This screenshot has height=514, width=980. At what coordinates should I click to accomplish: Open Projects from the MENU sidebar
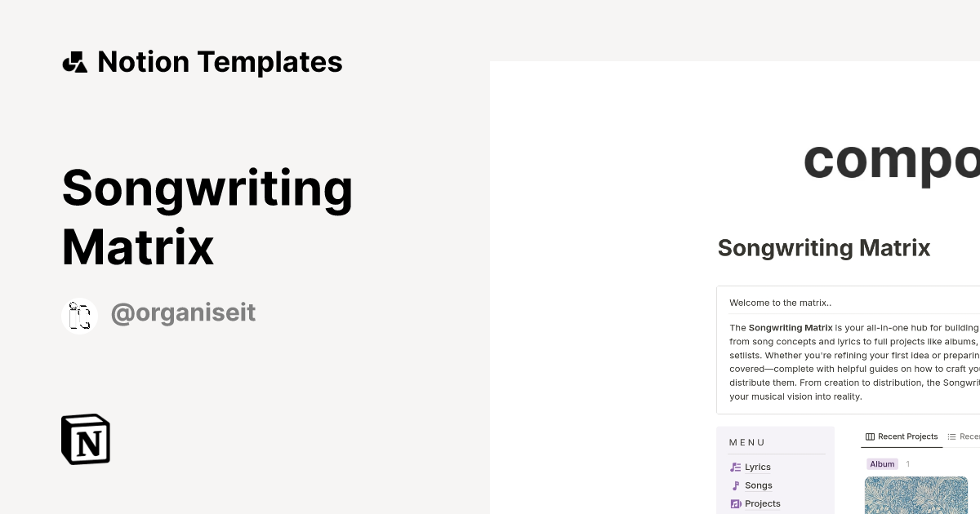762,503
